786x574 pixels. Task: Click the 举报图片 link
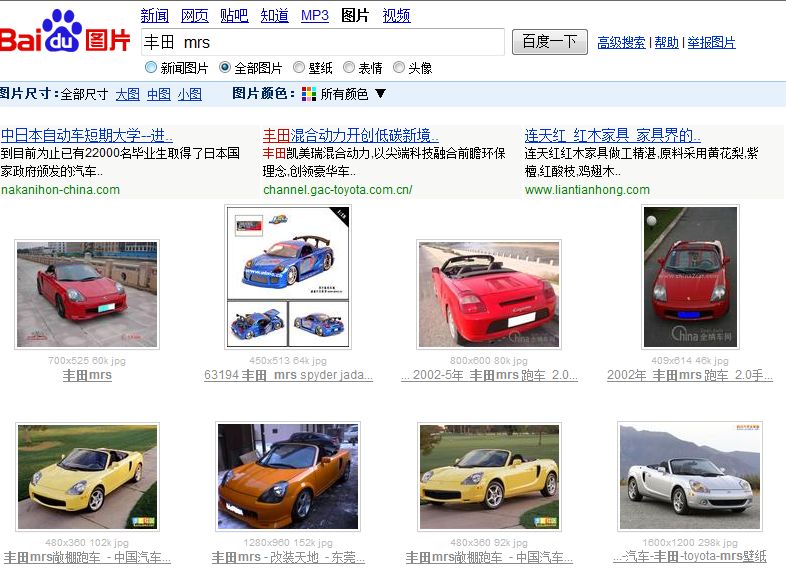tap(711, 43)
